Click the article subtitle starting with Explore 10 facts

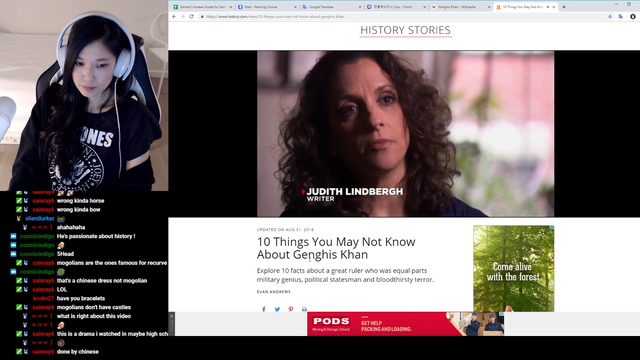coord(345,275)
